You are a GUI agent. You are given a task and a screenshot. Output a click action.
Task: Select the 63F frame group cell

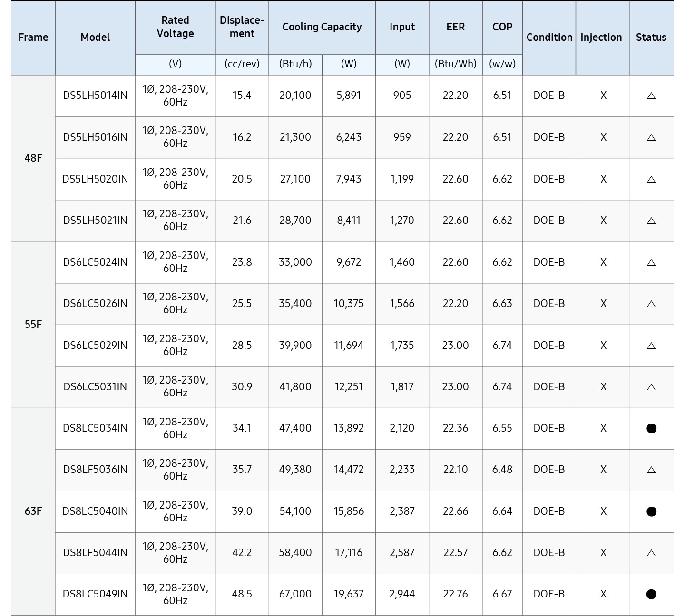tap(33, 511)
